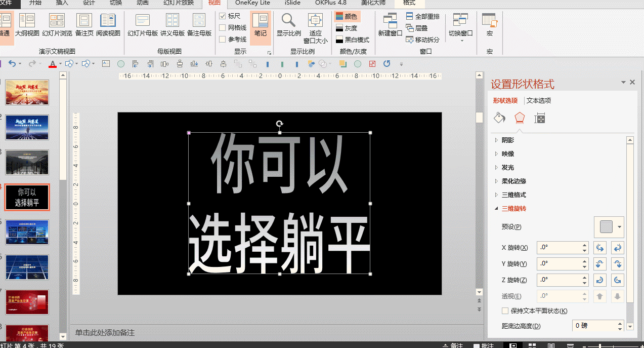Collapse the 3-D Rotation (三维旋转) section
The height and width of the screenshot is (348, 644).
514,208
